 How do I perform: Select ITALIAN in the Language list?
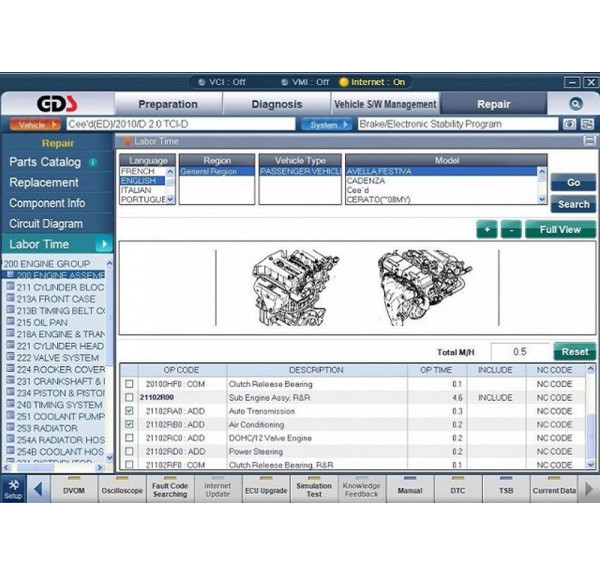coord(137,190)
